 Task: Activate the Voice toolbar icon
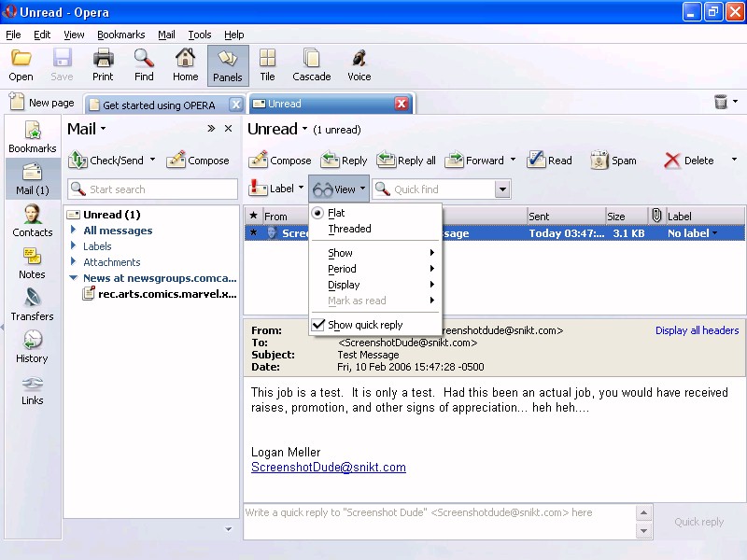[x=359, y=65]
